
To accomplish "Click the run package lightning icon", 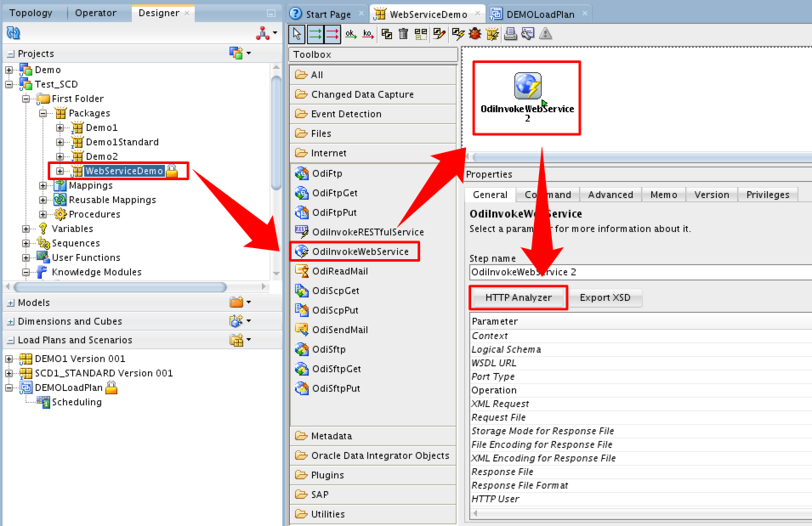I will point(492,34).
